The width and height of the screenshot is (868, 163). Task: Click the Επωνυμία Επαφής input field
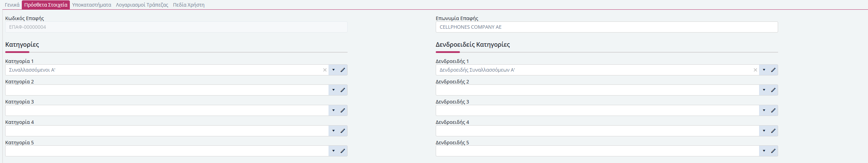[607, 27]
